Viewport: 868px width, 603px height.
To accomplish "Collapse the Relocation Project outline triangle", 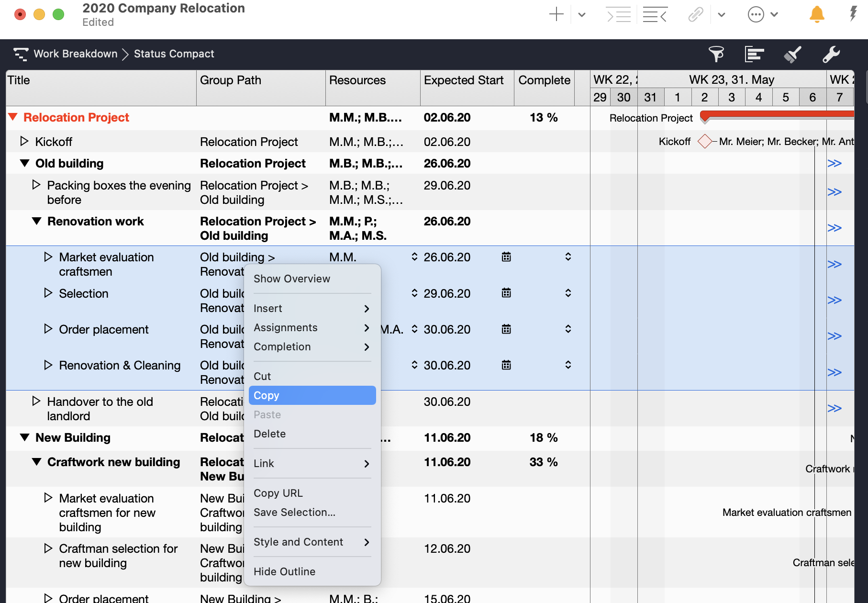I will point(12,117).
